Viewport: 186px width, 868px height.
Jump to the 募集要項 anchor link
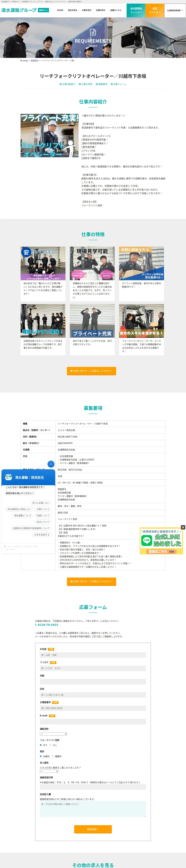(x=102, y=84)
